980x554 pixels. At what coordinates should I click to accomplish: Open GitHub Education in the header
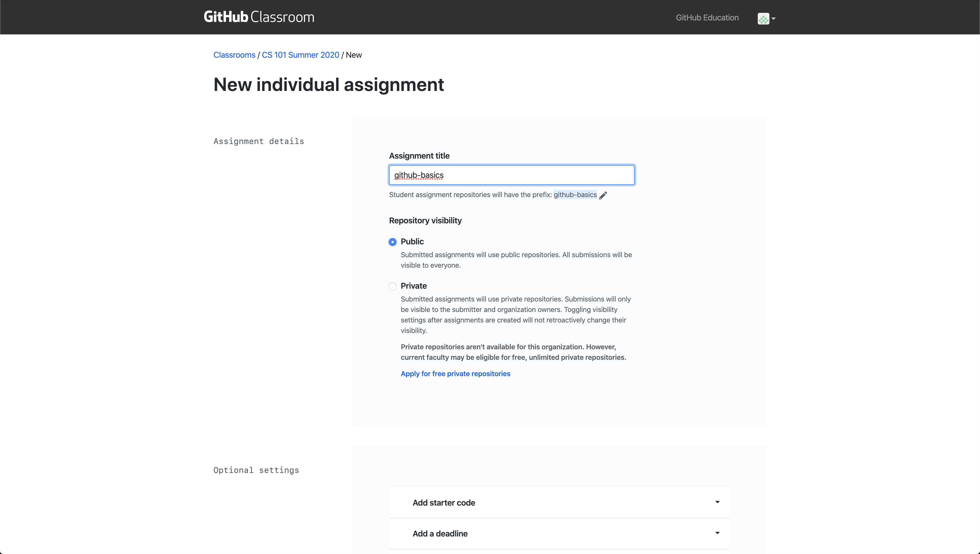point(707,17)
